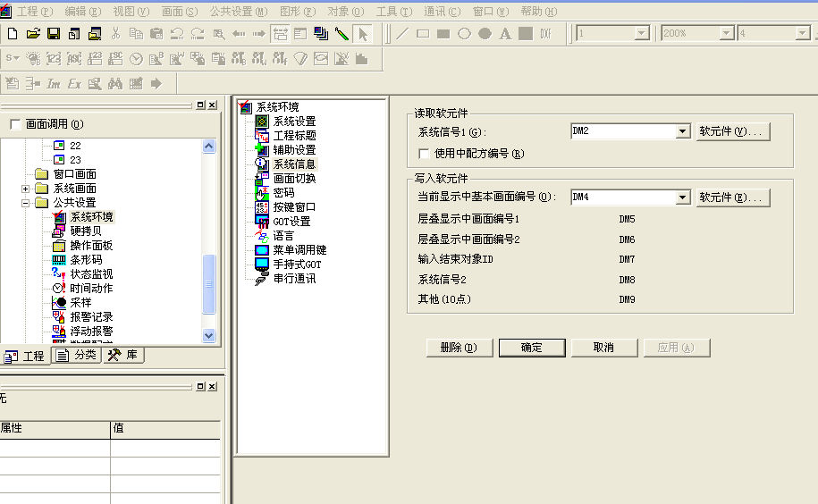Open the 系统信号1 device dropdown showing DM2
The width and height of the screenshot is (818, 504).
(x=682, y=131)
